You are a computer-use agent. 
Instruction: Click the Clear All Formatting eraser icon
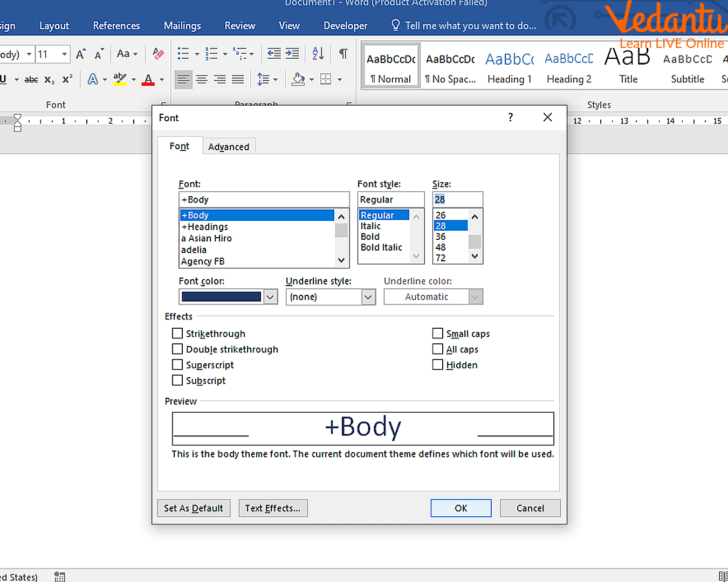pyautogui.click(x=159, y=54)
